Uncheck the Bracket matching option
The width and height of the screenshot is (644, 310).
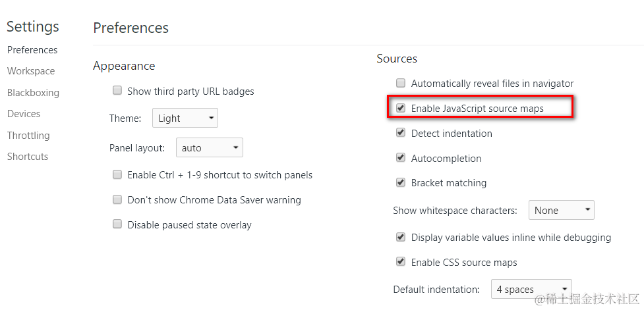(x=401, y=182)
